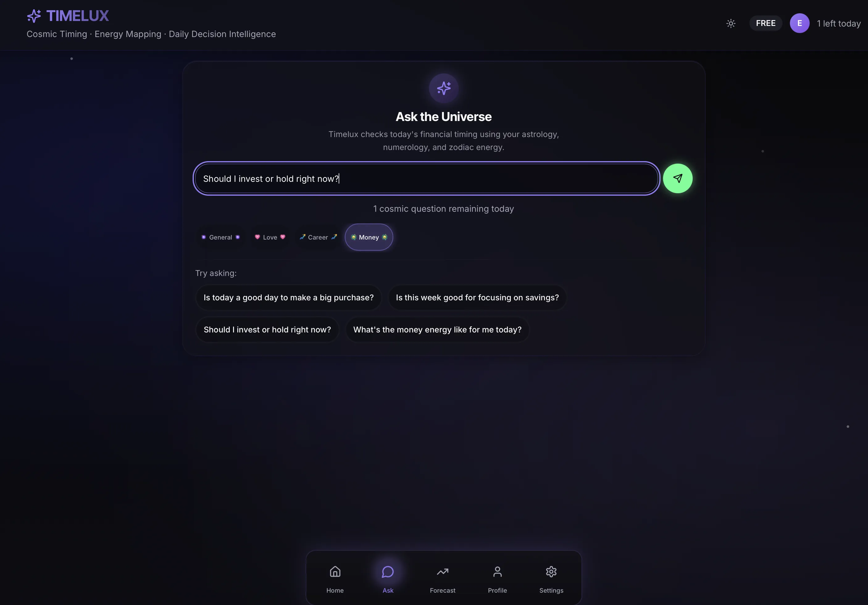868x605 pixels.
Task: Choose suggestion about money energy today
Action: click(x=437, y=330)
